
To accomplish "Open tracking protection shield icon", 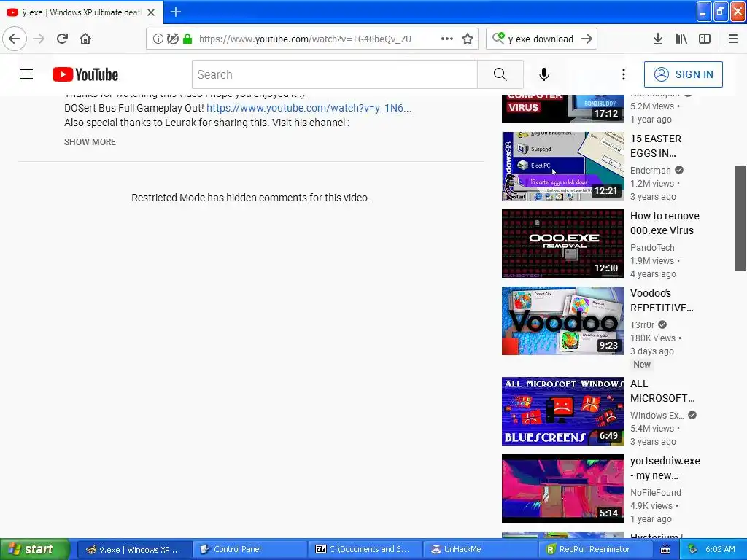I will (x=172, y=39).
